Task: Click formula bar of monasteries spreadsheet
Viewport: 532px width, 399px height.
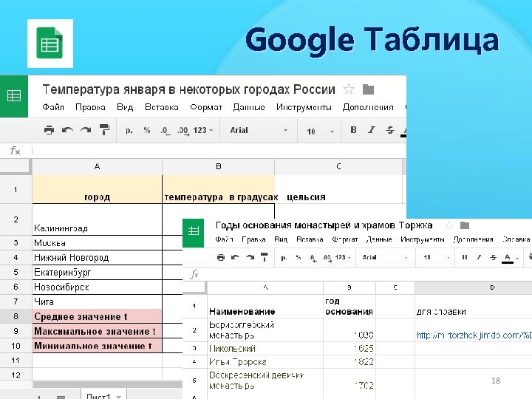Action: click(x=365, y=274)
